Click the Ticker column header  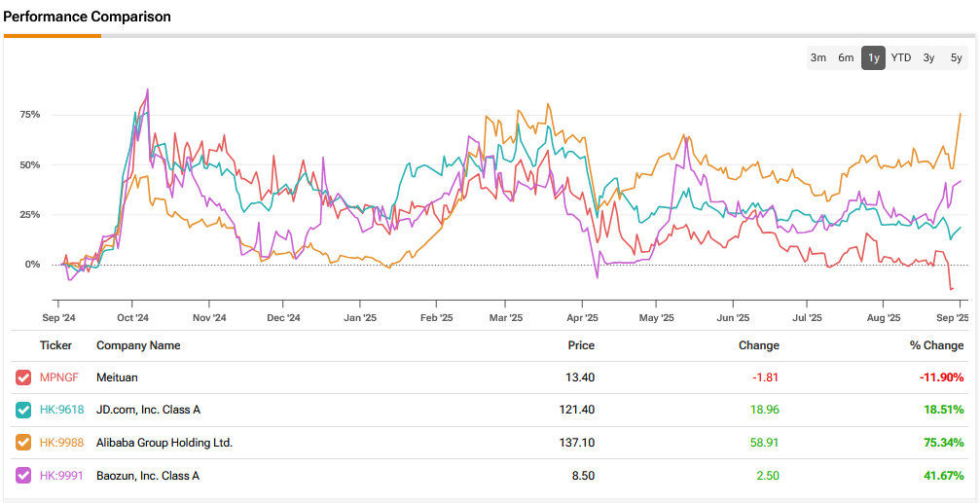pos(55,345)
